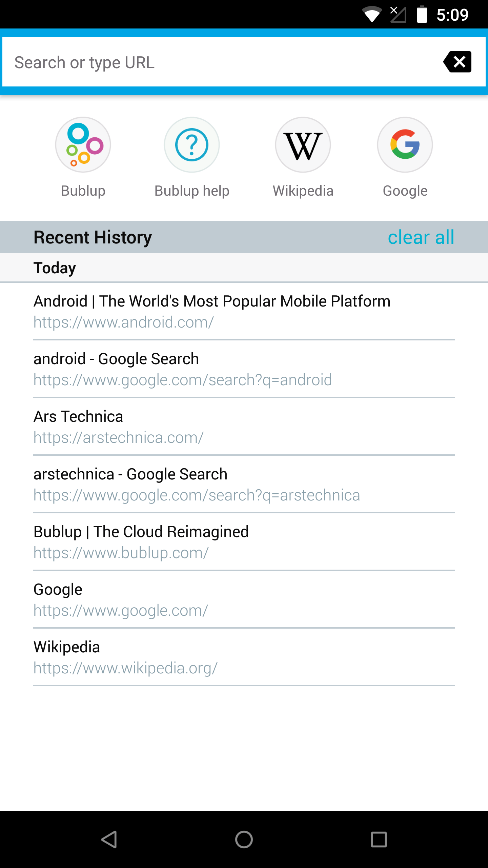Tap the Search or type URL field
Viewport: 488px width, 868px height.
coord(220,62)
